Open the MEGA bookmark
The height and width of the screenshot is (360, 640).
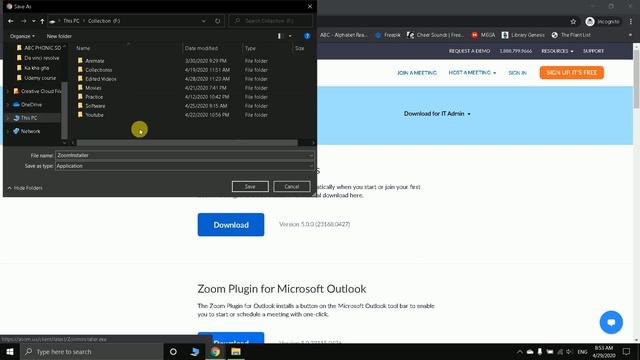pyautogui.click(x=483, y=35)
